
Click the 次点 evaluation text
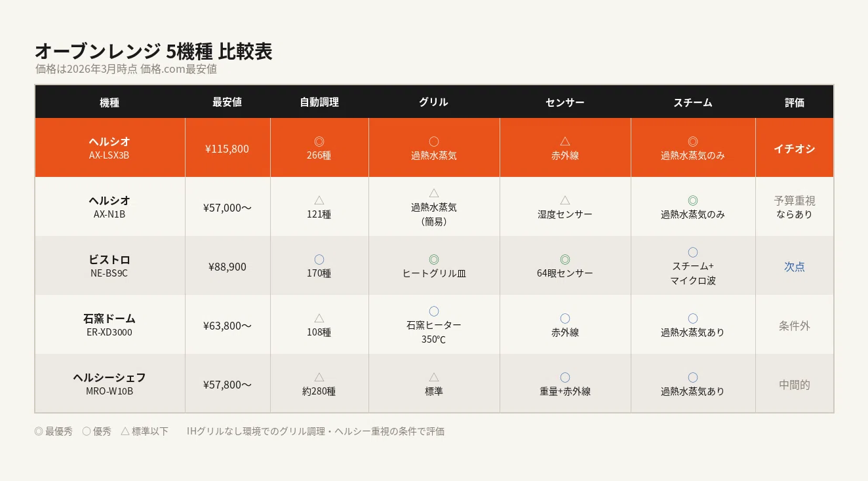point(795,267)
